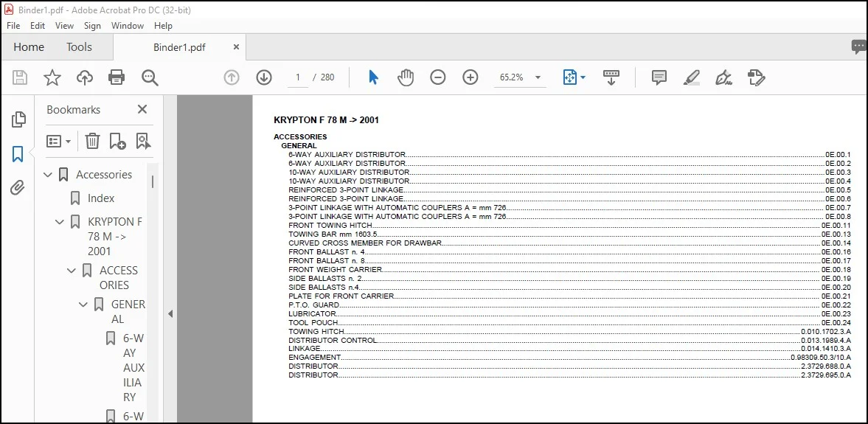Zoom in with the plus icon
The image size is (868, 424).
[x=471, y=77]
